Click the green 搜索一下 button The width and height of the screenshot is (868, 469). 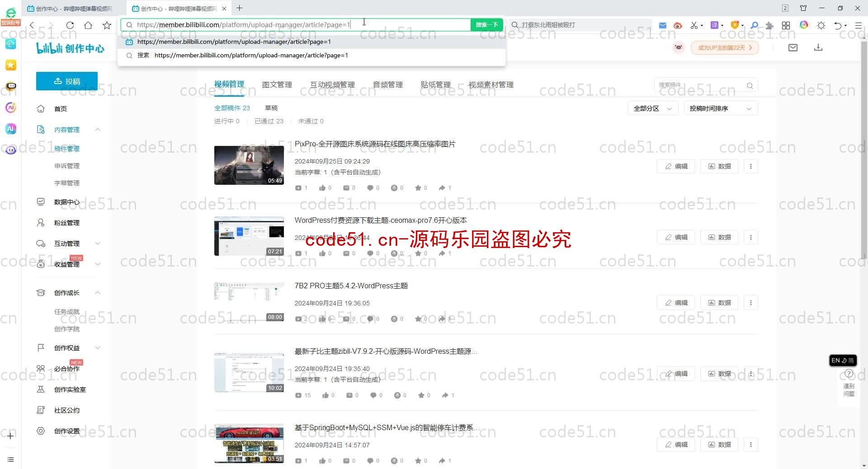click(x=487, y=25)
